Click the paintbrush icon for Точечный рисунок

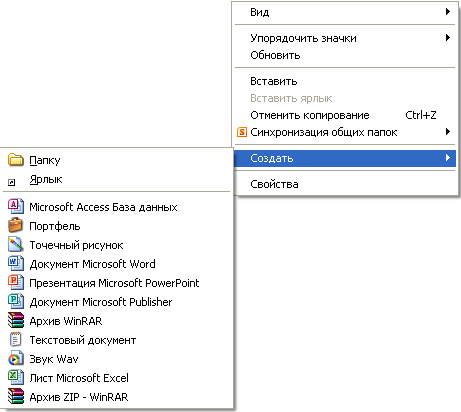(x=16, y=245)
